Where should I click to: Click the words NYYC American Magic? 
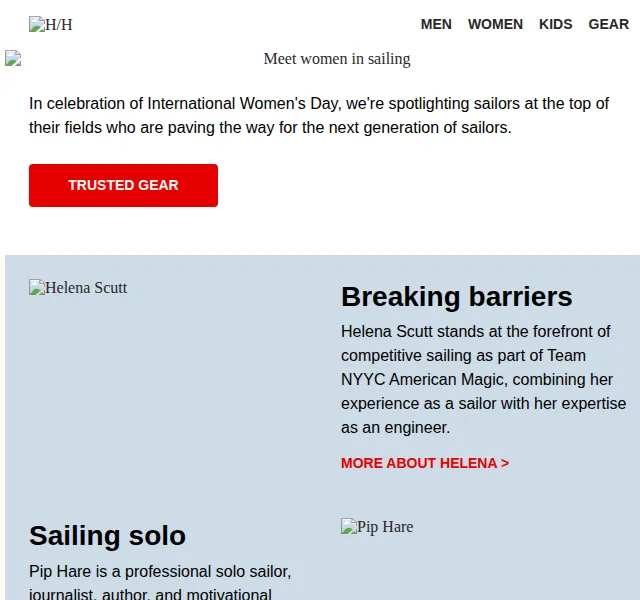(424, 380)
